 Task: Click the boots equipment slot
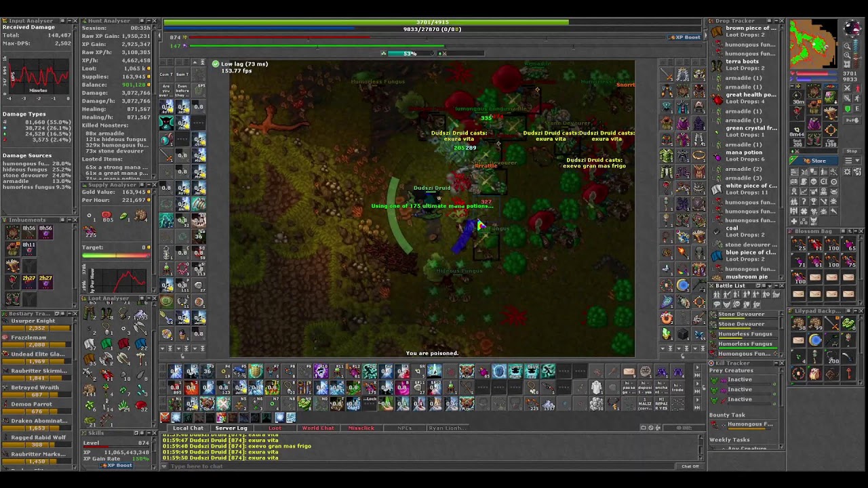click(x=814, y=138)
